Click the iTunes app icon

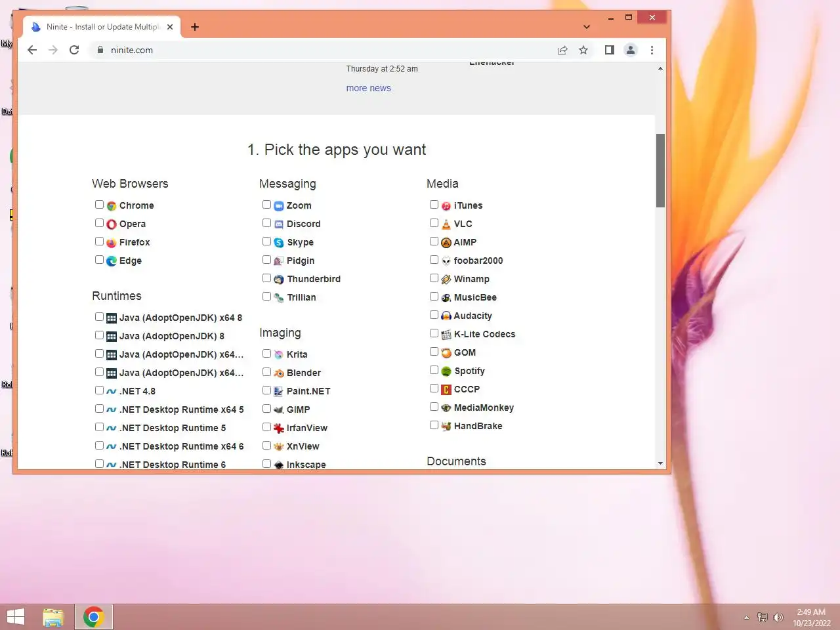pyautogui.click(x=446, y=206)
